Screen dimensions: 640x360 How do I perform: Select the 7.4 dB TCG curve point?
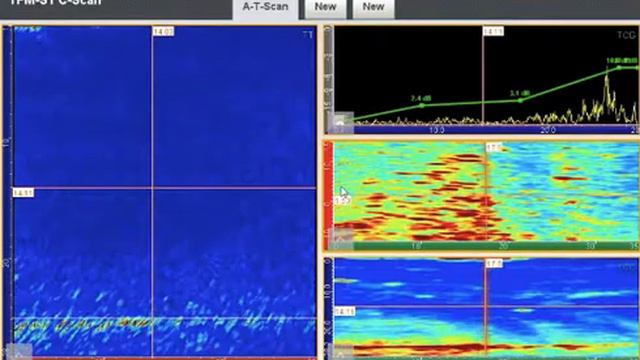(x=422, y=106)
